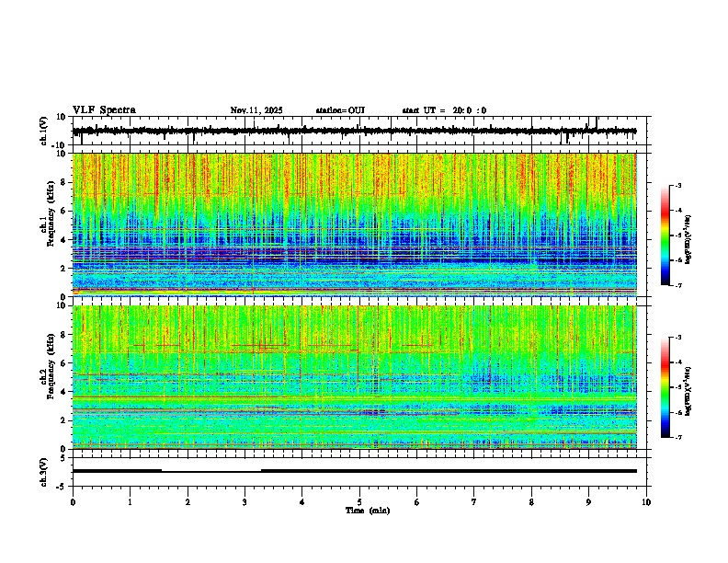
Task: Click the '8' frequency tick of ch.2 spectrogram
Action: [x=64, y=334]
